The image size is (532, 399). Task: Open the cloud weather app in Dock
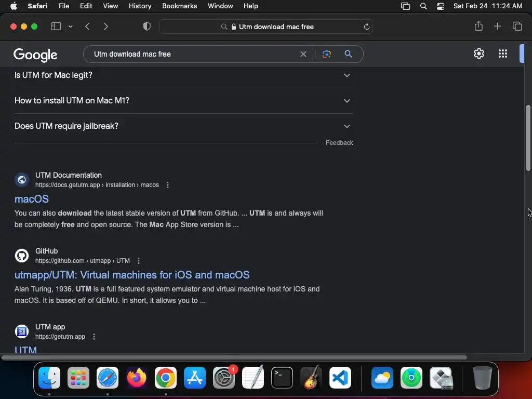(382, 378)
